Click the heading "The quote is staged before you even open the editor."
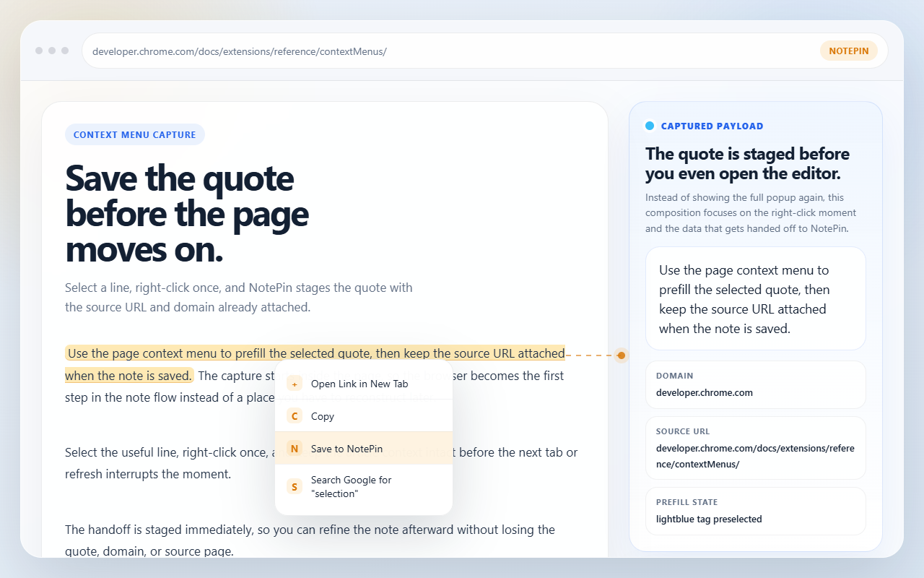Screen dimensions: 924x578 pos(747,163)
